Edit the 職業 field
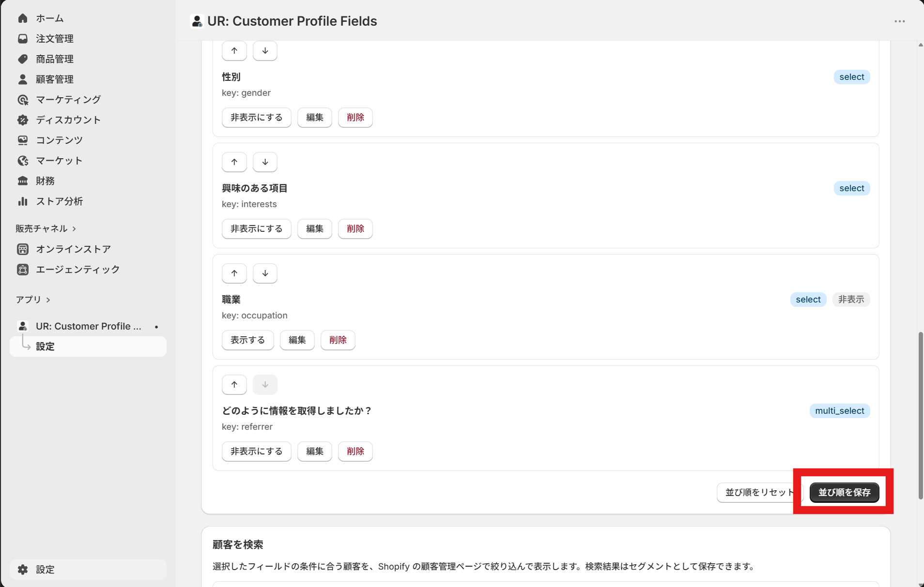 coord(297,340)
